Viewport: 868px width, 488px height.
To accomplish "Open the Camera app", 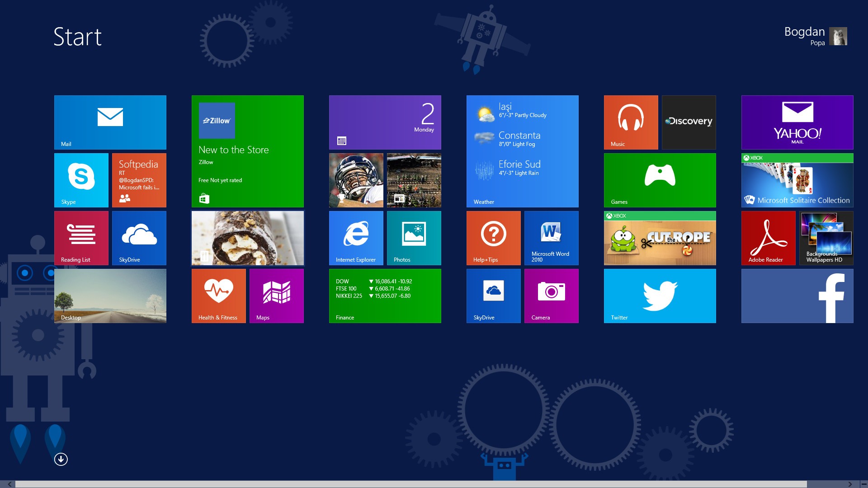I will click(x=551, y=296).
